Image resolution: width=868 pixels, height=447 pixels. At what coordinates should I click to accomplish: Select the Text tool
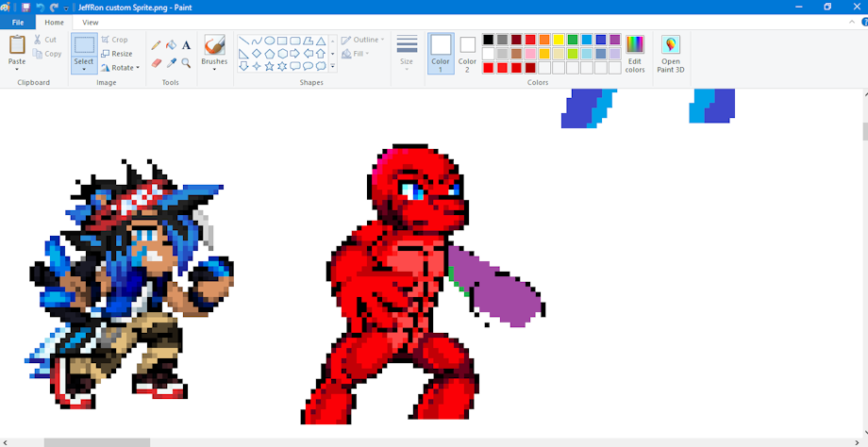[186, 45]
